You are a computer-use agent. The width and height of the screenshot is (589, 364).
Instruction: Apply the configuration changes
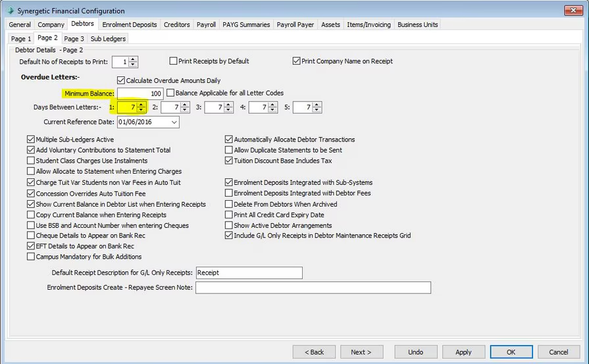(463, 352)
